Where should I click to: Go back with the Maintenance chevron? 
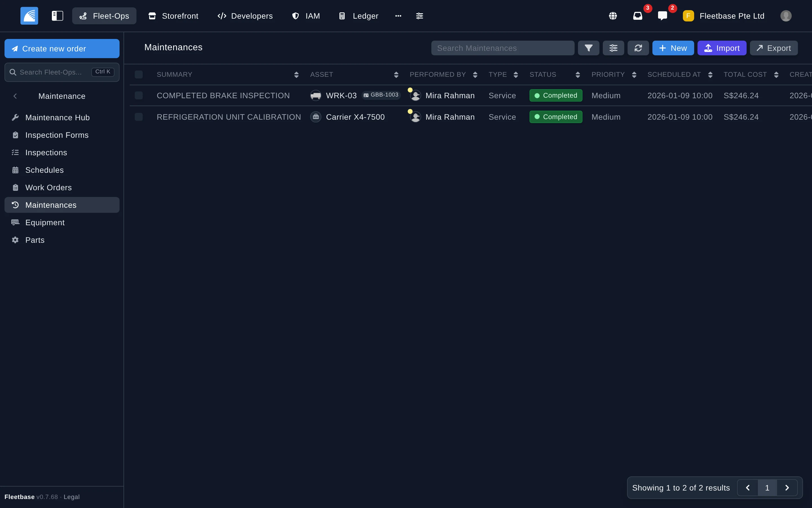[x=15, y=96]
